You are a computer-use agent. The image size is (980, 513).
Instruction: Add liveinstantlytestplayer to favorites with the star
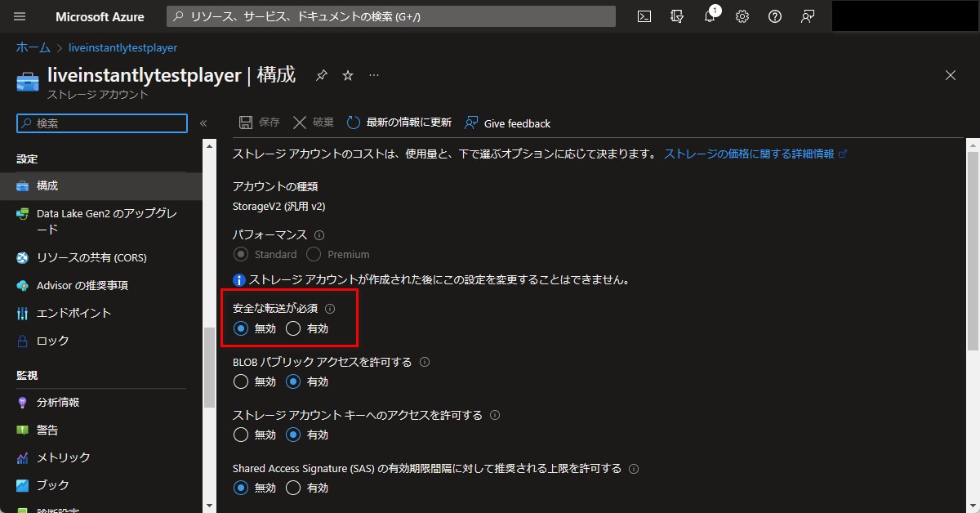[347, 75]
